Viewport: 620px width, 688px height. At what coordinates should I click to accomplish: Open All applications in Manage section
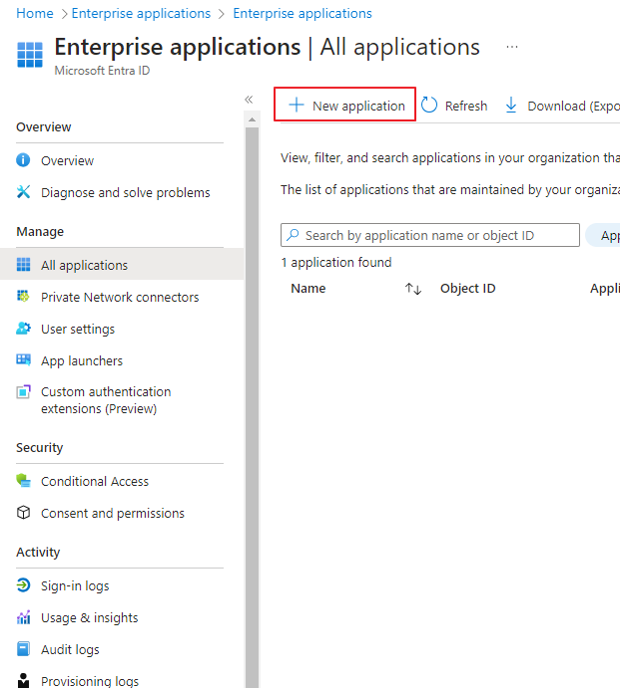point(84,265)
